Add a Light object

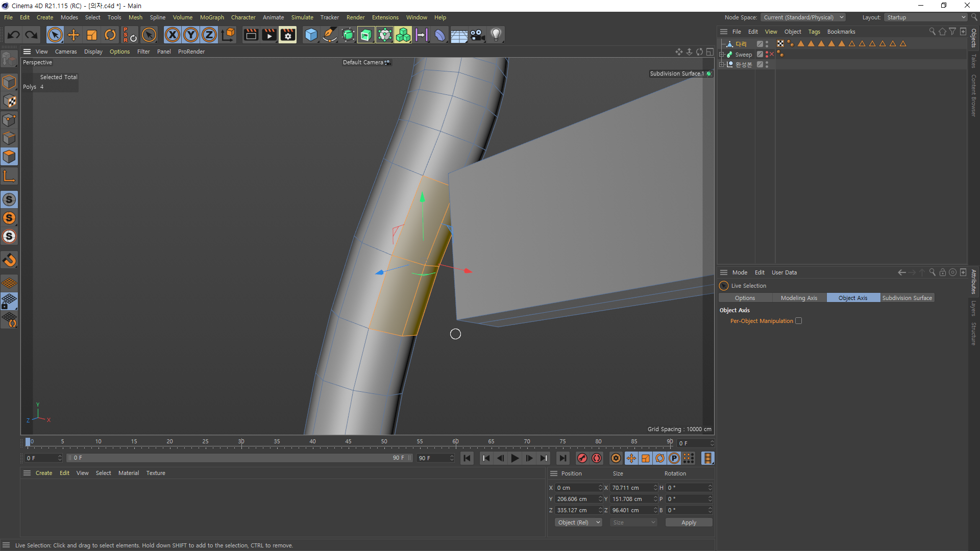[x=496, y=35]
